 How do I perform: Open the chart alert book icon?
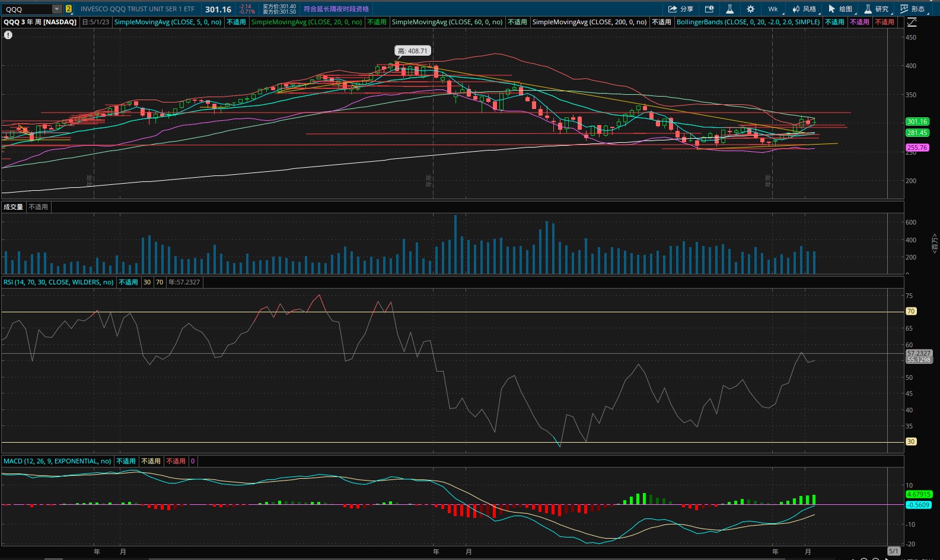click(709, 9)
